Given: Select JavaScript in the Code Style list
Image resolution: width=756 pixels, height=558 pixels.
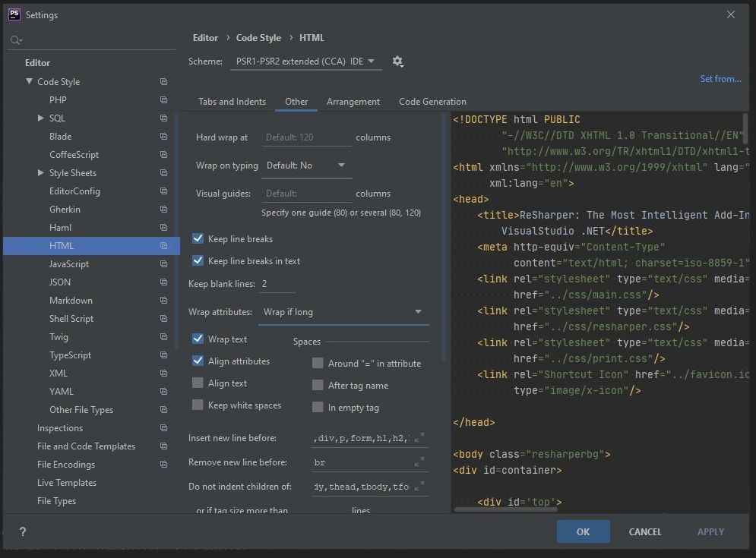Looking at the screenshot, I should (69, 264).
